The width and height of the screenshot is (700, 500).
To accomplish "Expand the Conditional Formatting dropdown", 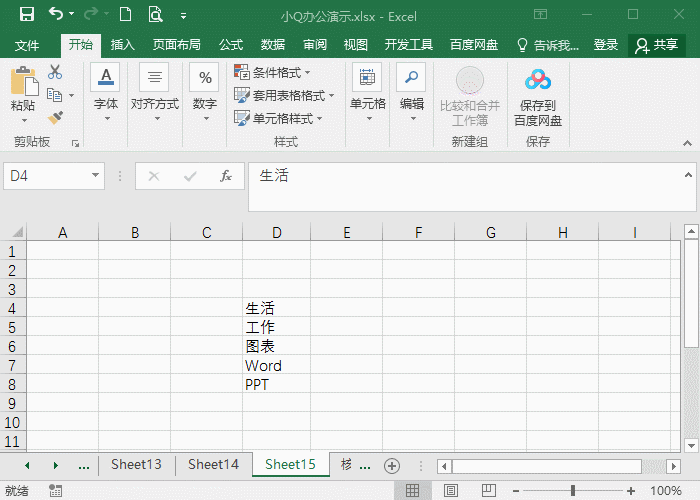I will coord(272,72).
